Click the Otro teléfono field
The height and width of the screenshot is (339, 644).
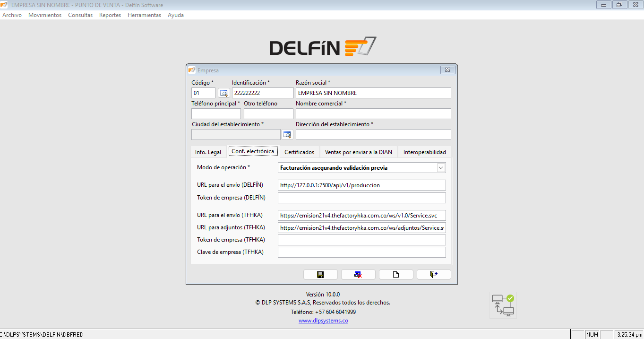pos(268,114)
